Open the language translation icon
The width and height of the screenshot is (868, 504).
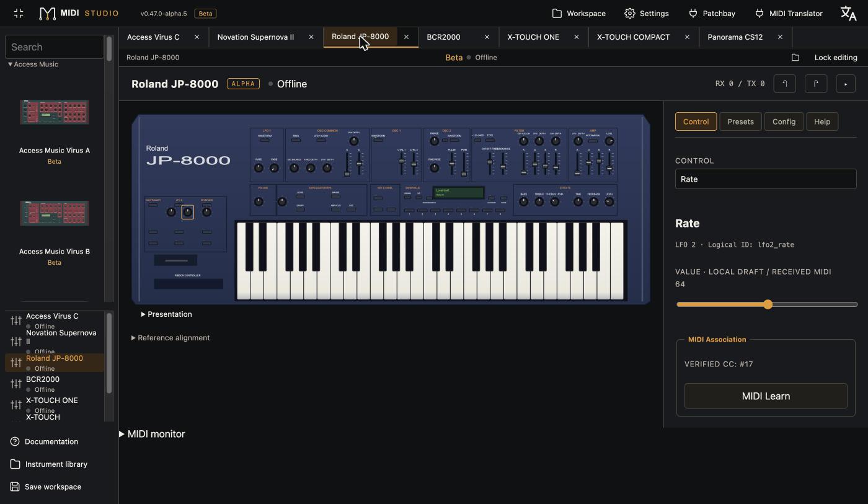[848, 13]
